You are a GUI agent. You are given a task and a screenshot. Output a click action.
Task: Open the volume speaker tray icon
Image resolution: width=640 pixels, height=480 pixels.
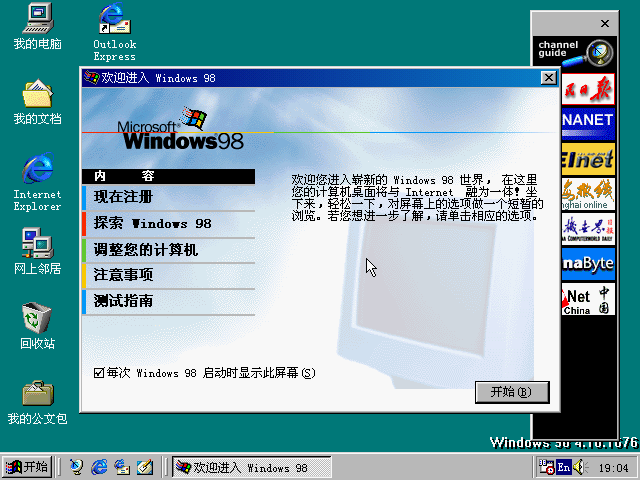580,467
